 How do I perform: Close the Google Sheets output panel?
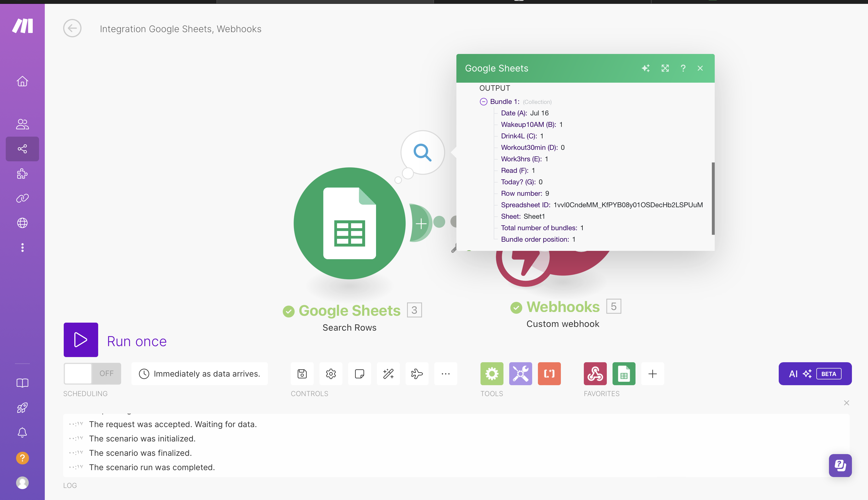coord(700,68)
